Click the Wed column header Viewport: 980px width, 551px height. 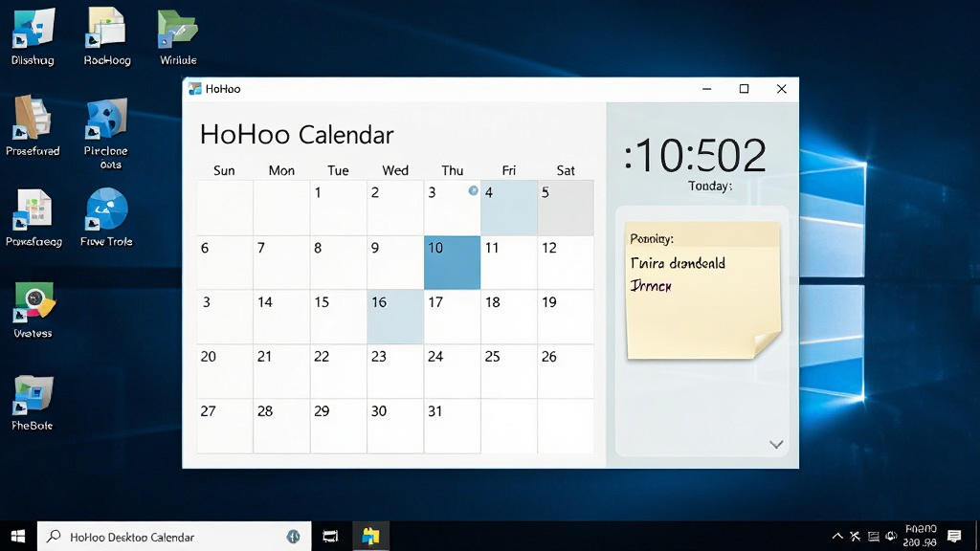pyautogui.click(x=395, y=170)
